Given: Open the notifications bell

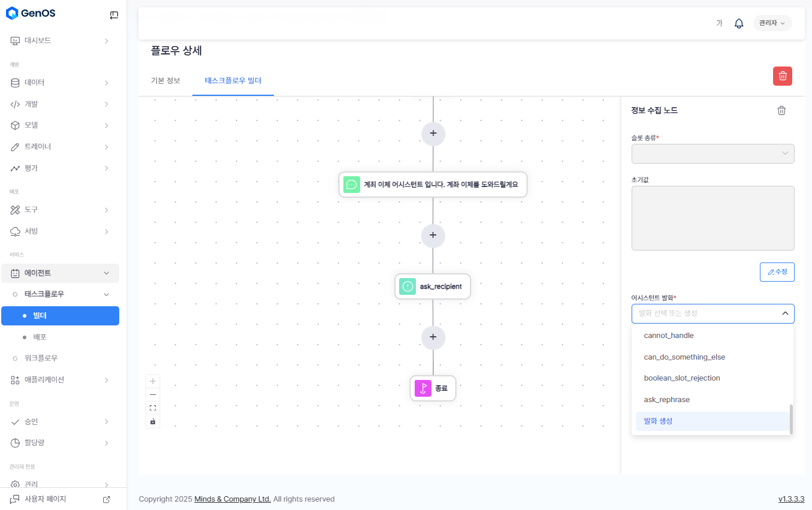Looking at the screenshot, I should (739, 23).
